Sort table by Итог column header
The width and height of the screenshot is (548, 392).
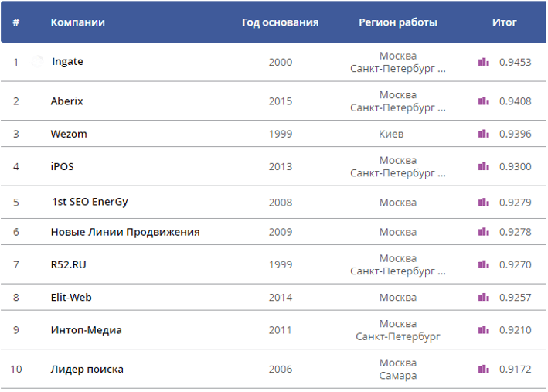tap(505, 22)
